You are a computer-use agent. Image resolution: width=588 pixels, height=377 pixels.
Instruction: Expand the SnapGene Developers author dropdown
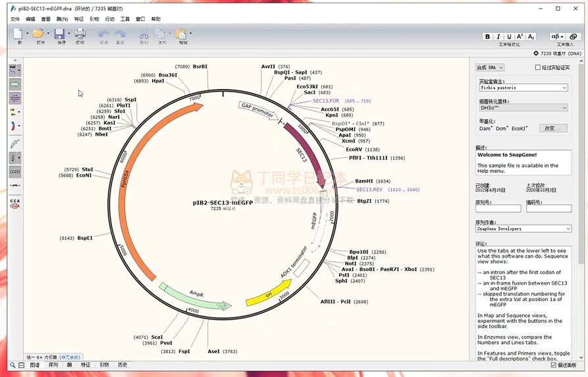coord(523,229)
